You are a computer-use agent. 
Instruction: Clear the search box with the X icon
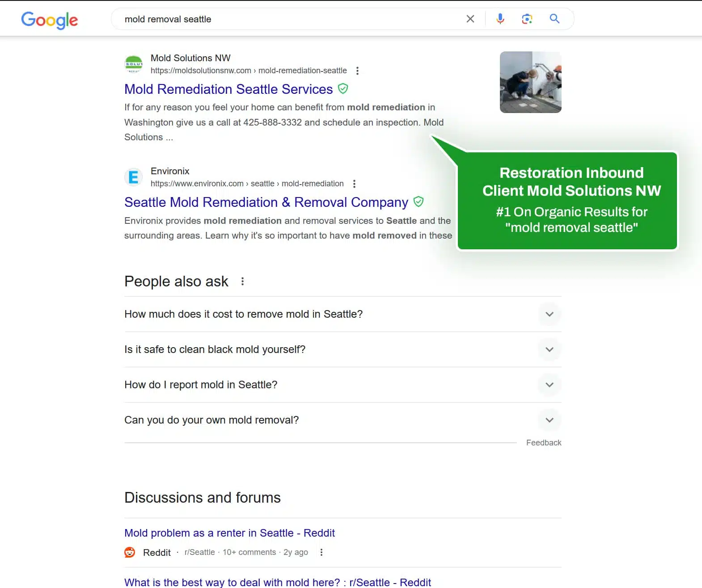[x=470, y=19]
